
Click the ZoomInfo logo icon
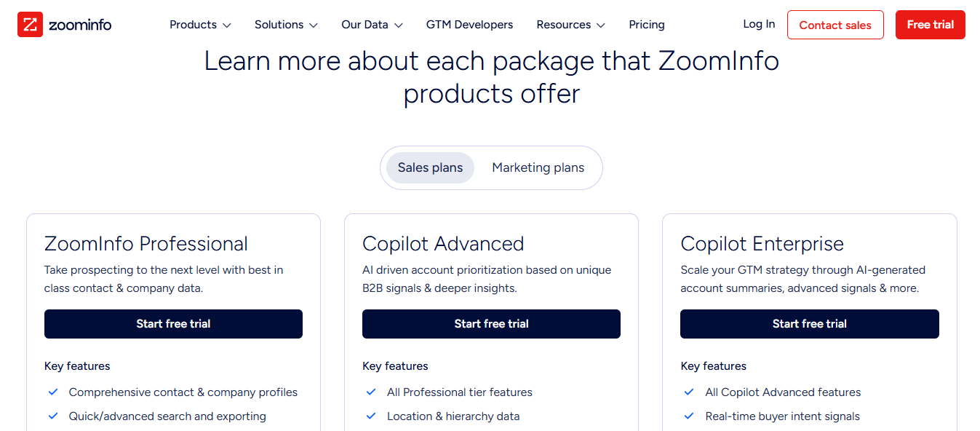click(x=29, y=24)
